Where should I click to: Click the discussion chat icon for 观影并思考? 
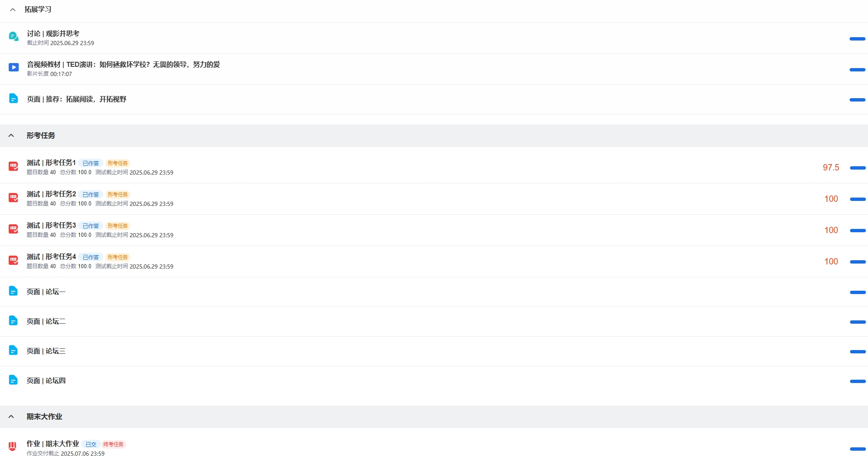tap(13, 37)
